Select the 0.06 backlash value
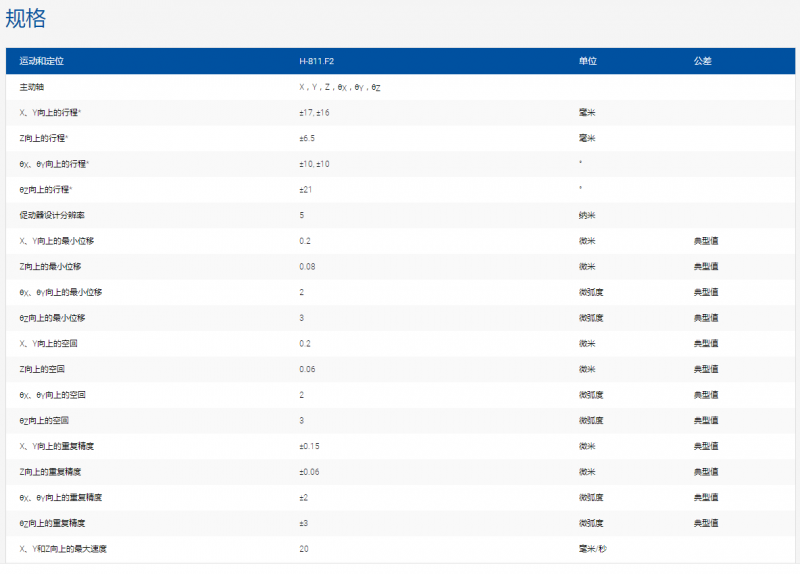Viewport: 800px width, 574px height. [x=306, y=369]
